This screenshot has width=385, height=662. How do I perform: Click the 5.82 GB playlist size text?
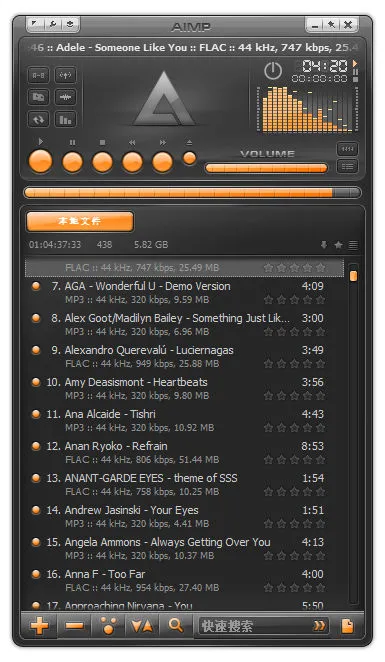(151, 245)
